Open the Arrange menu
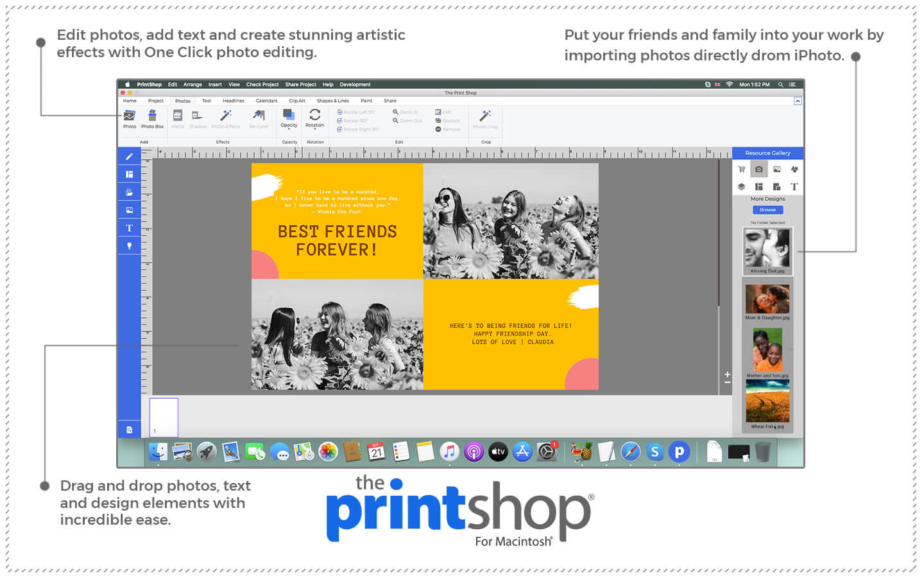The image size is (924, 578). click(193, 84)
